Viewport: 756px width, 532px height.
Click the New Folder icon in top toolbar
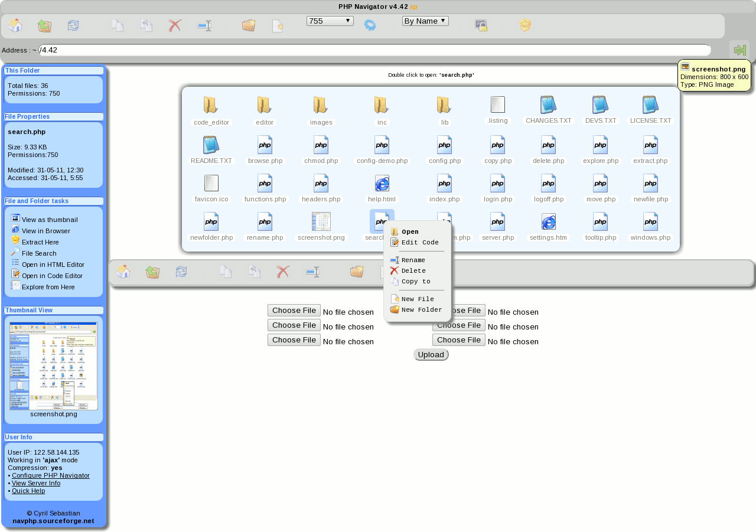pyautogui.click(x=249, y=25)
